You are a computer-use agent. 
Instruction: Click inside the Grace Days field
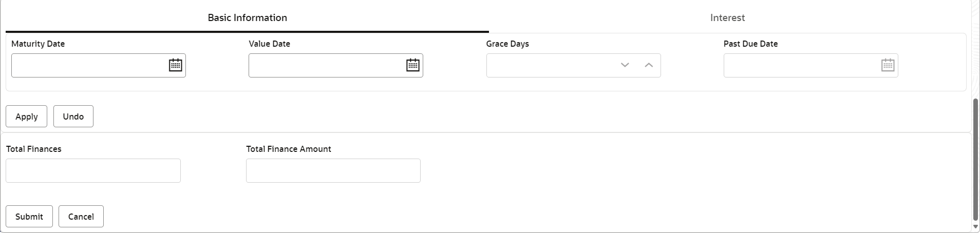(550, 65)
